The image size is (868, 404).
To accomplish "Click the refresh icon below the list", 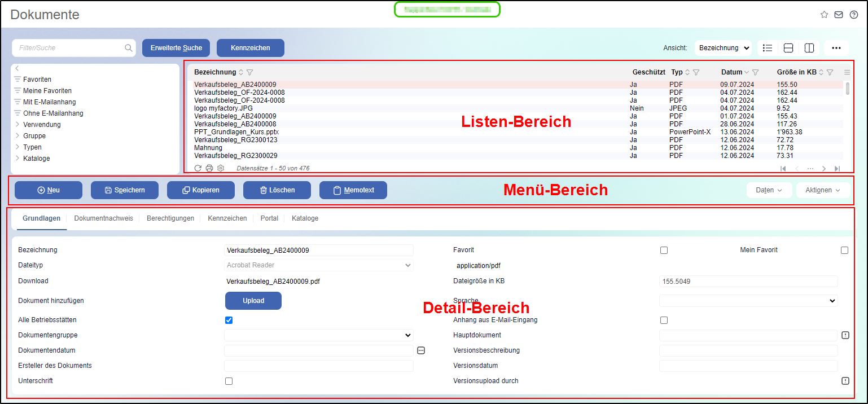I will (198, 168).
